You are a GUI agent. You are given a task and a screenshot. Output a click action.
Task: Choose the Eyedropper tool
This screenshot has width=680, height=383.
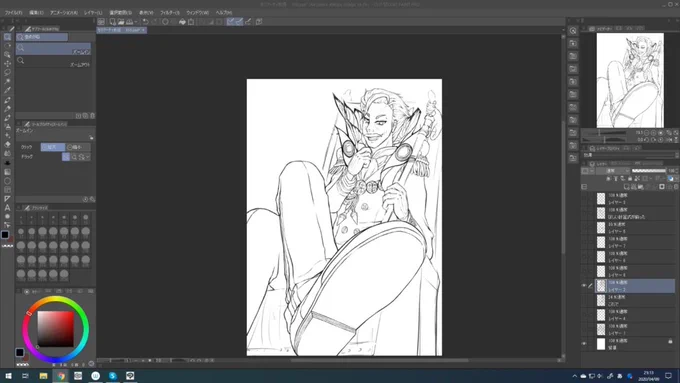[7, 91]
